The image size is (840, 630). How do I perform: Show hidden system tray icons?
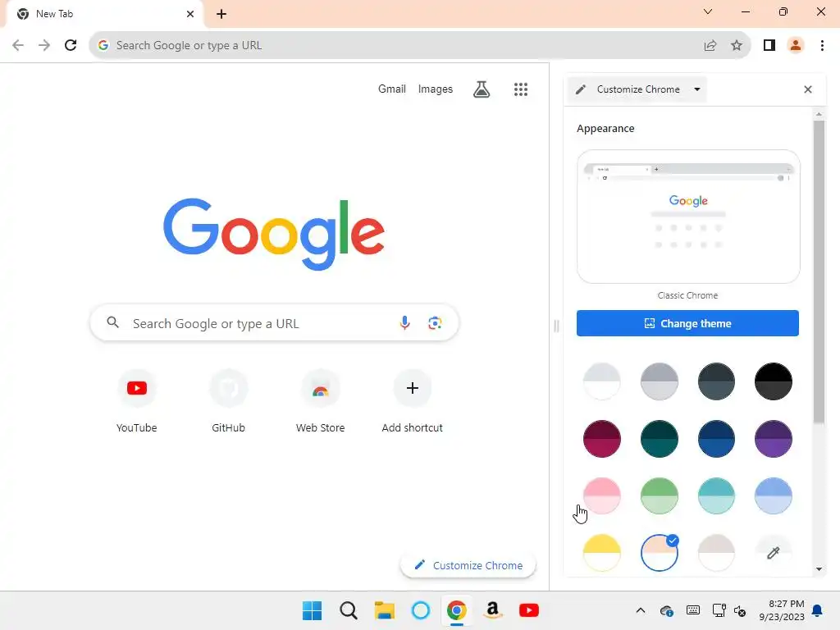[x=640, y=610]
